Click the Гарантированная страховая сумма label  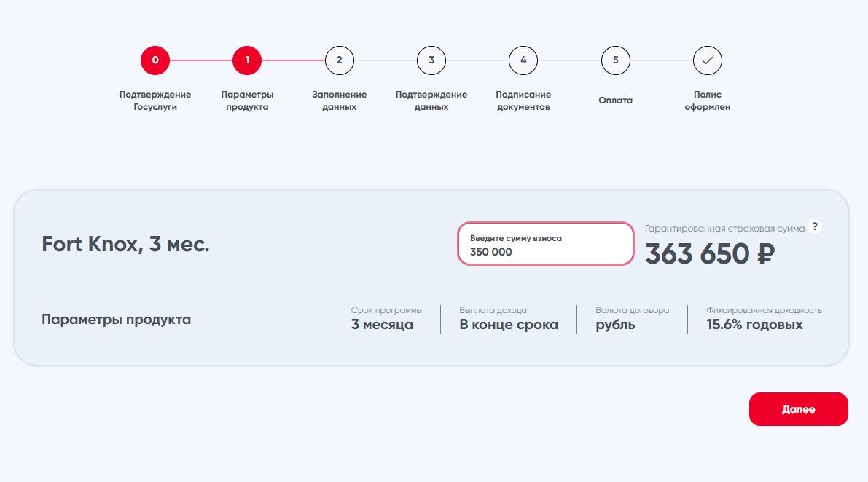pos(724,229)
